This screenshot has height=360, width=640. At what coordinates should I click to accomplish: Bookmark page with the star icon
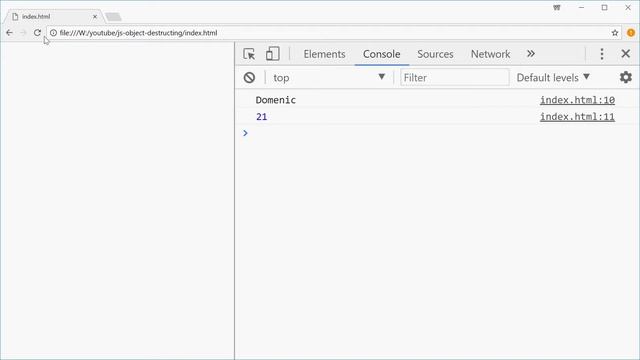(x=615, y=33)
